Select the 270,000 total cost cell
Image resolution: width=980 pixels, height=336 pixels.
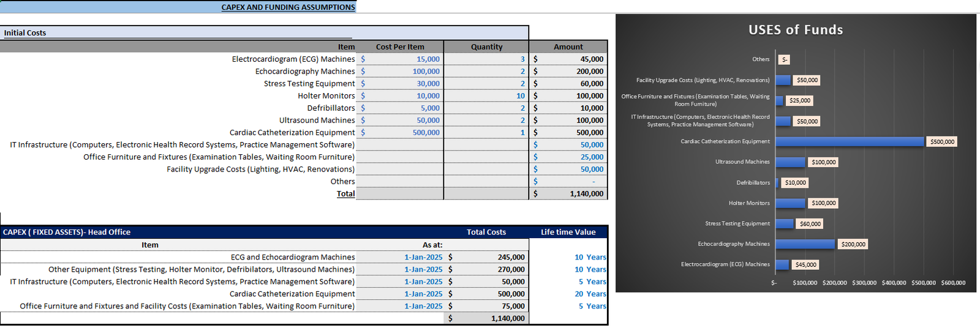(x=487, y=269)
